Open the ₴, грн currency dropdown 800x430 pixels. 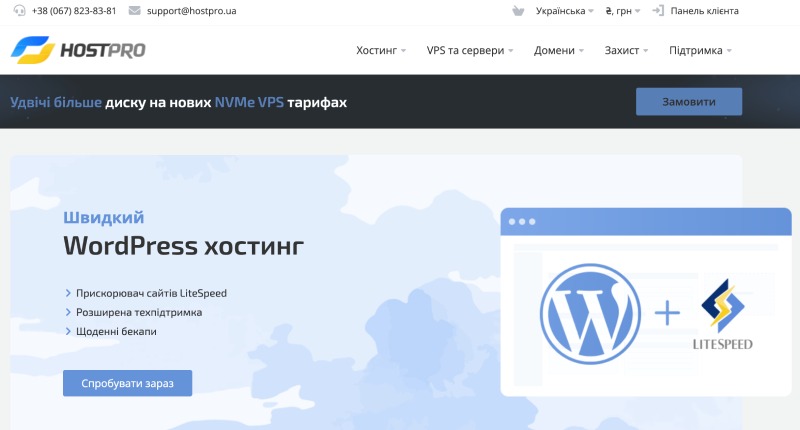622,11
